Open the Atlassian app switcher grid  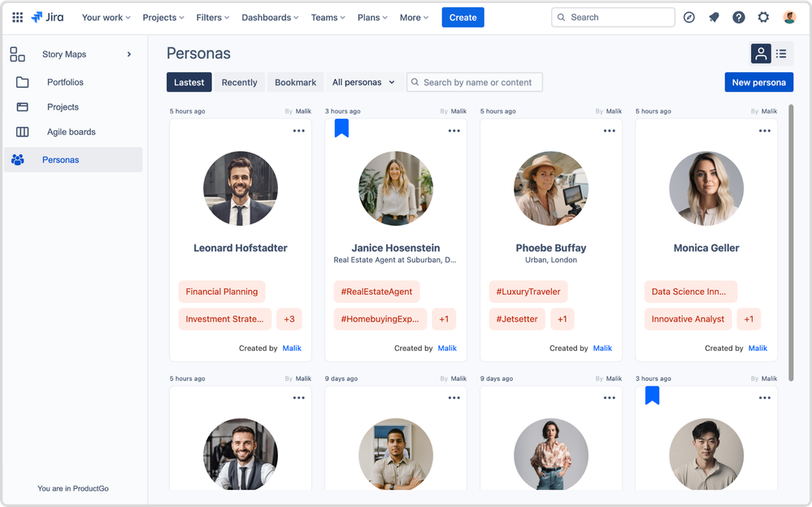tap(17, 17)
